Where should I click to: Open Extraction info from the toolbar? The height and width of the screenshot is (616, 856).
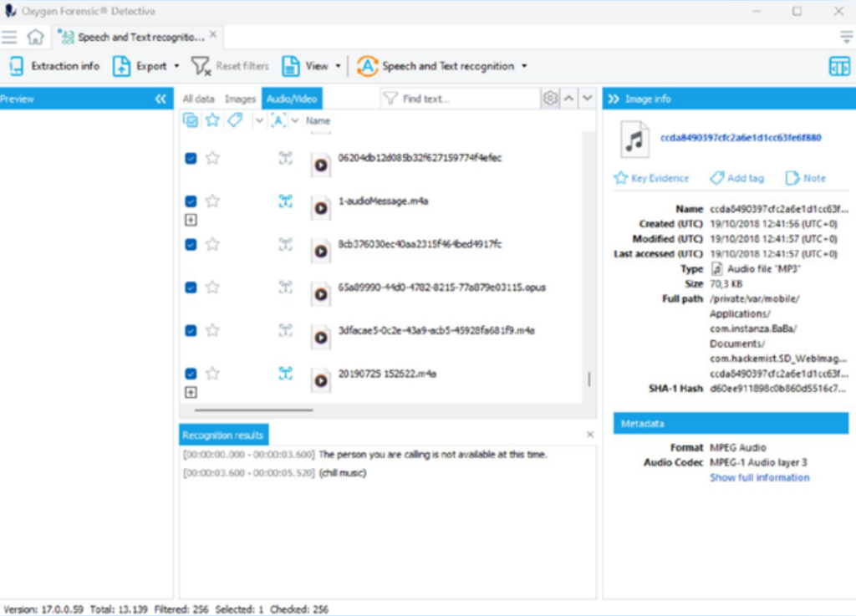coord(55,66)
